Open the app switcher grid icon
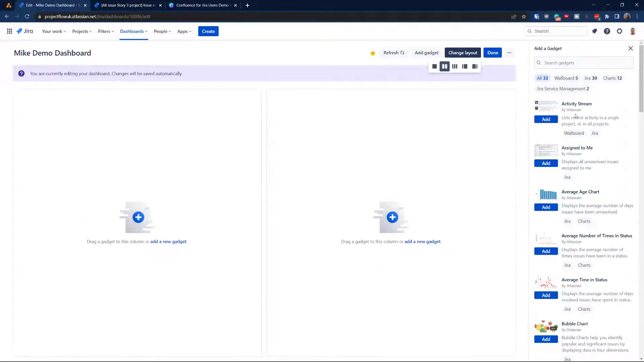The width and height of the screenshot is (644, 362). click(x=9, y=31)
